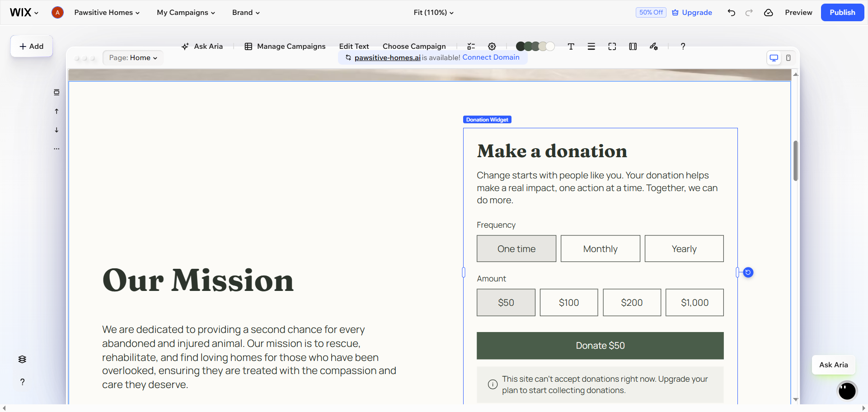Open the bottom-left help question mark
The height and width of the screenshot is (412, 868).
pyautogui.click(x=22, y=382)
